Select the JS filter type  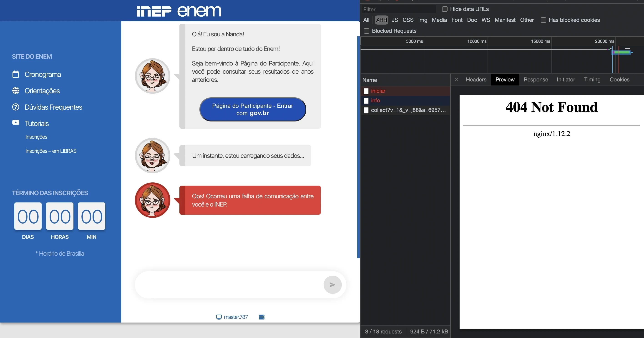[x=395, y=20]
